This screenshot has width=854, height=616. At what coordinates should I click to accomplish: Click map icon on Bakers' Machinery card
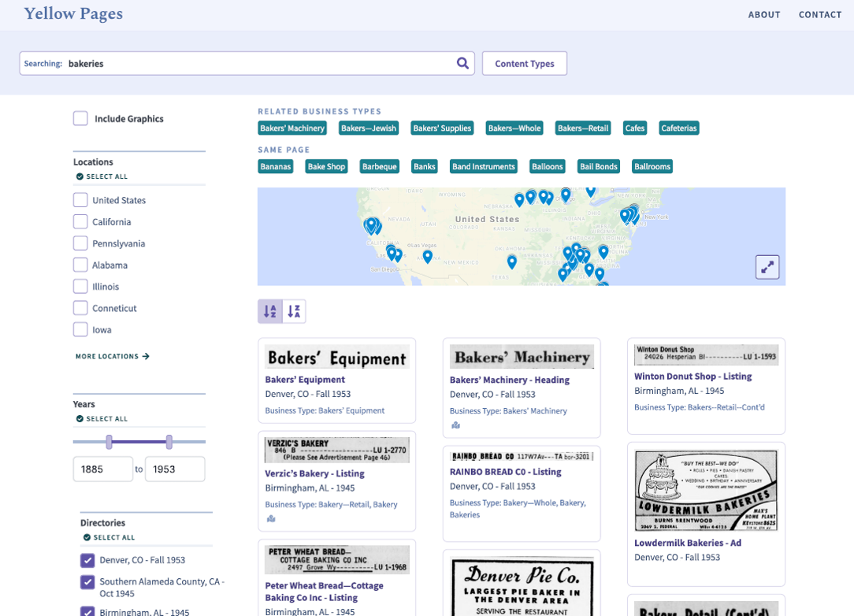pyautogui.click(x=455, y=425)
